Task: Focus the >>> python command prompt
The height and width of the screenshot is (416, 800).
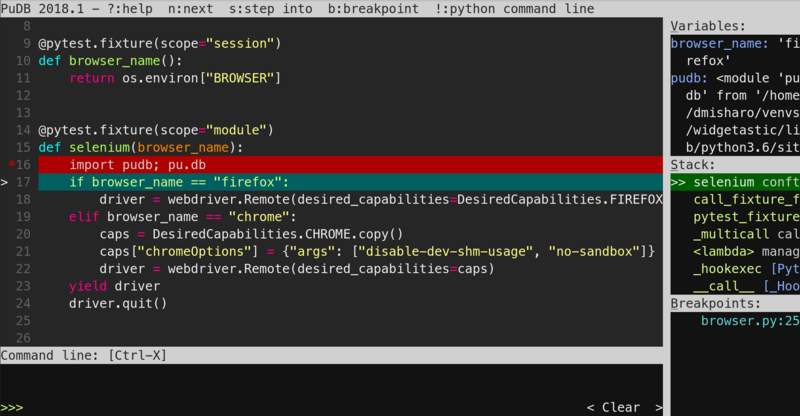Action: (x=12, y=407)
